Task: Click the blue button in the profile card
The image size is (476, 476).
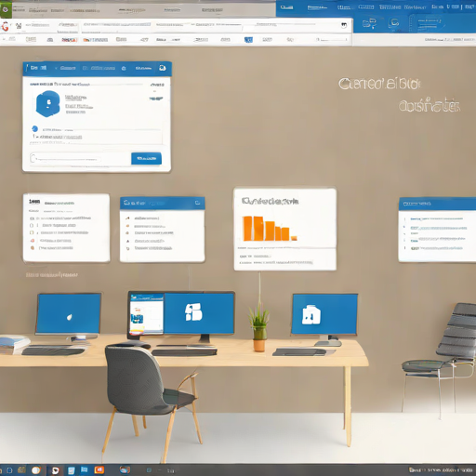Action: pos(146,158)
